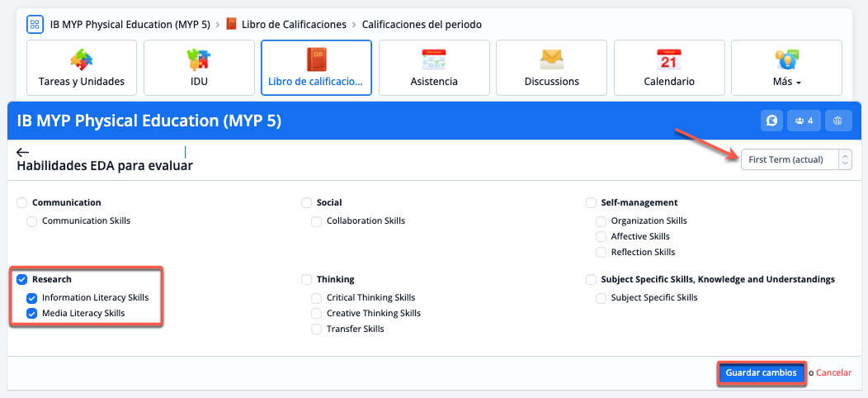The width and height of the screenshot is (868, 398).
Task: Open the Discussions envelope icon
Action: pos(551,59)
